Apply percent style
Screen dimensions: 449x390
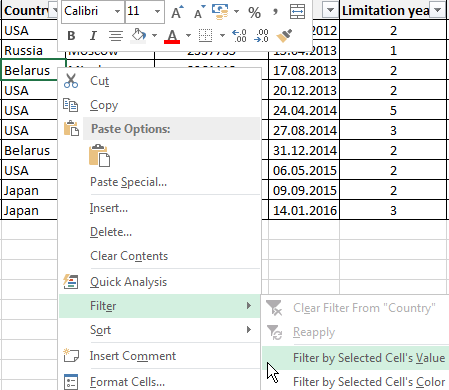254,12
